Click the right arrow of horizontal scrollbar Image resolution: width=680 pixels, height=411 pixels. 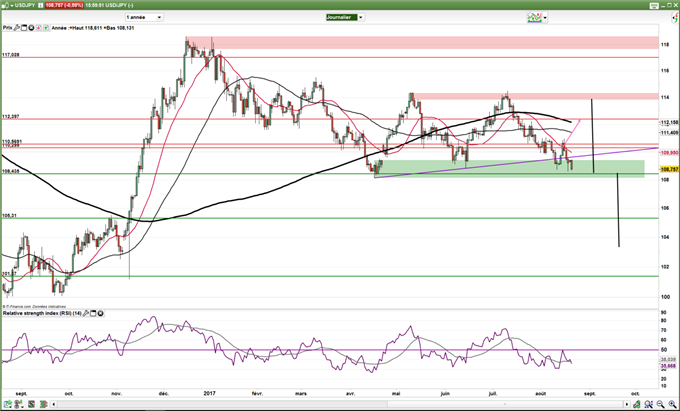point(627,404)
